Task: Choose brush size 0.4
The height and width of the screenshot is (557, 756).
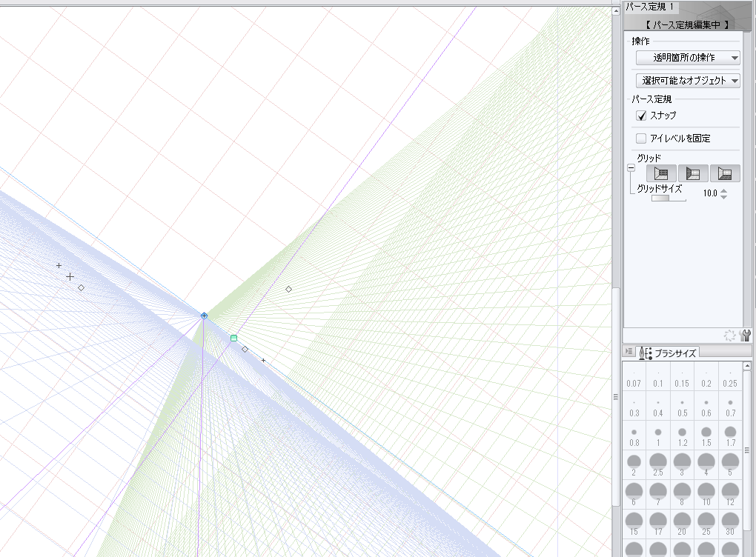Action: pos(658,406)
